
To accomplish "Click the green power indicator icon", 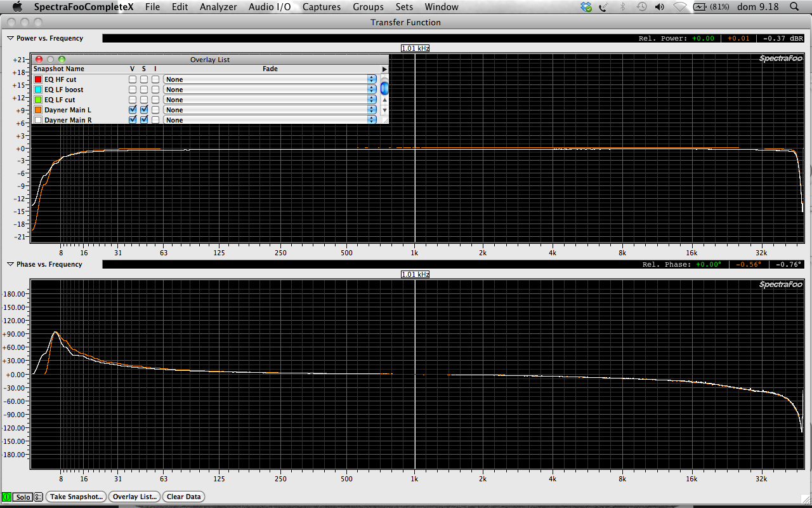I will (7, 497).
